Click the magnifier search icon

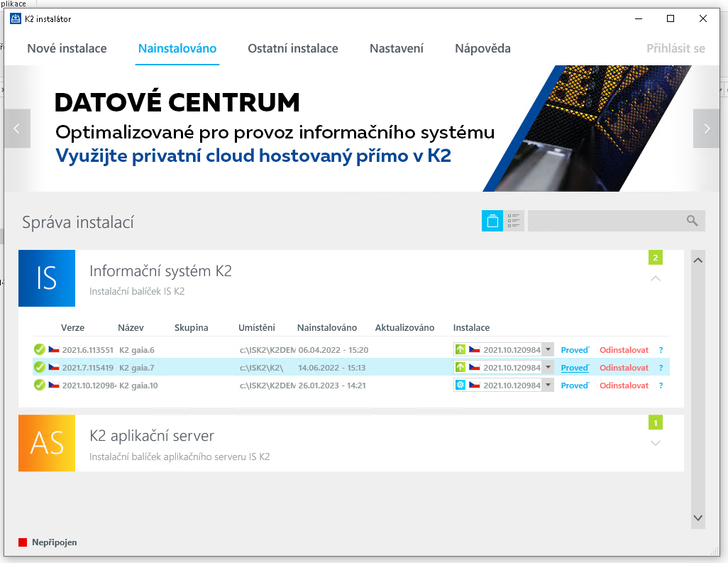pyautogui.click(x=693, y=221)
